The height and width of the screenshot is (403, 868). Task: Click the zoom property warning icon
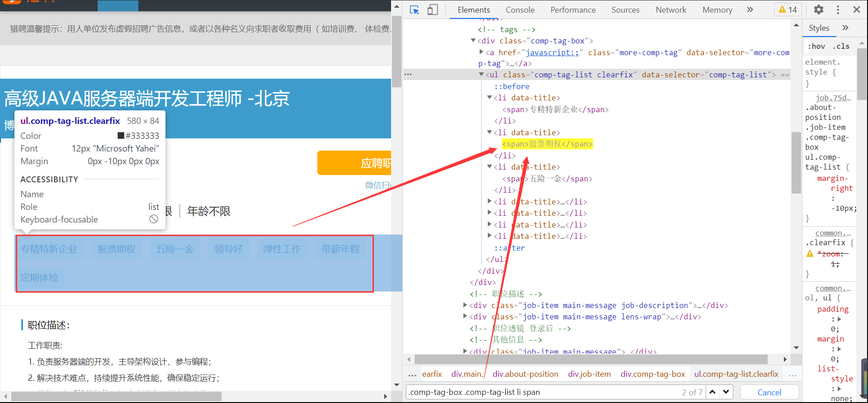[810, 254]
